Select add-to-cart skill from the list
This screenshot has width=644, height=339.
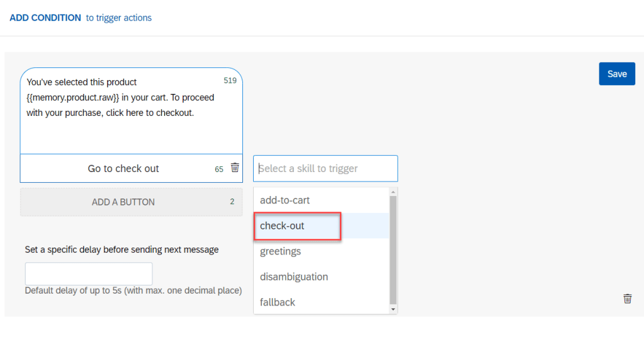pos(285,200)
